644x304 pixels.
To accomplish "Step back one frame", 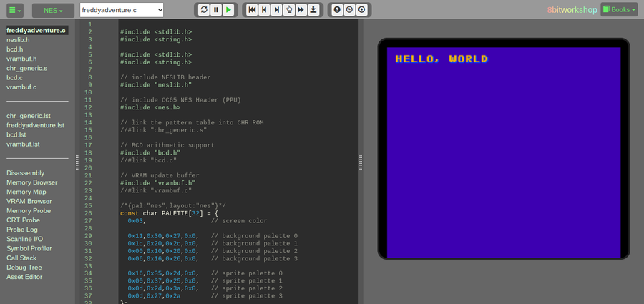I will tap(265, 10).
